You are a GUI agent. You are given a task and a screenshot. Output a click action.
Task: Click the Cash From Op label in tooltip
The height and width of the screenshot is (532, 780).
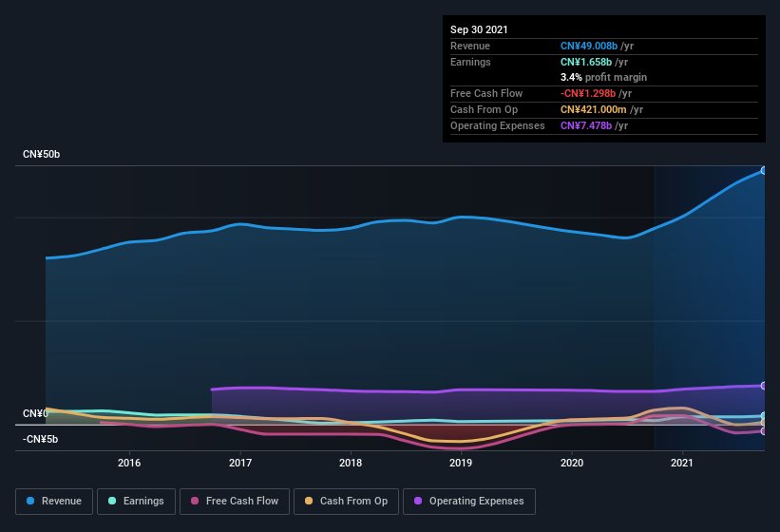(x=484, y=109)
